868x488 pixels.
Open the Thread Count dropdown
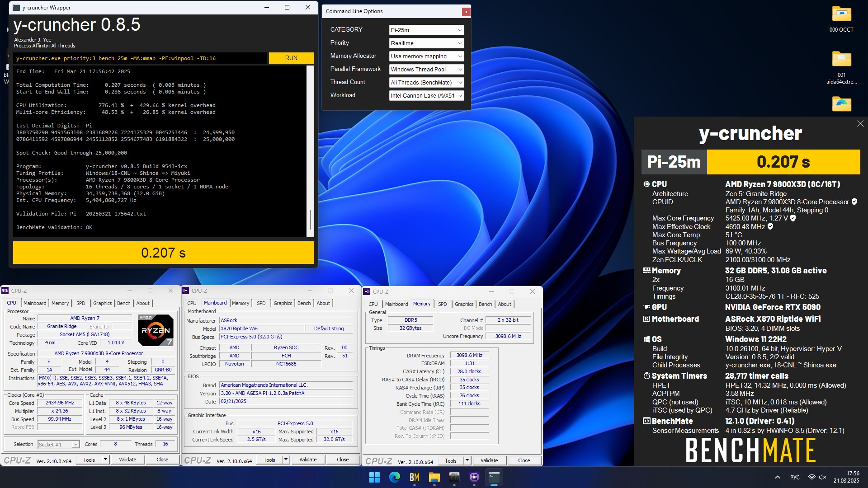(426, 82)
